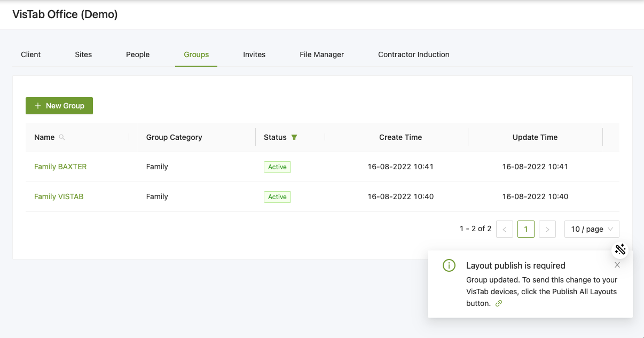The width and height of the screenshot is (644, 338).
Task: Select the People tab
Action: point(138,54)
